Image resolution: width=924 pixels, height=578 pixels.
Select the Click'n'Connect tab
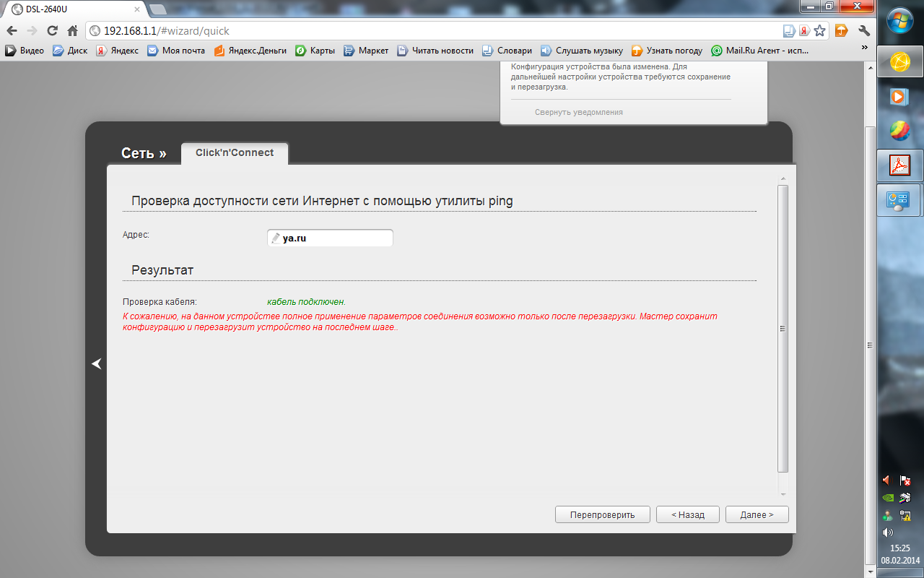(x=235, y=153)
